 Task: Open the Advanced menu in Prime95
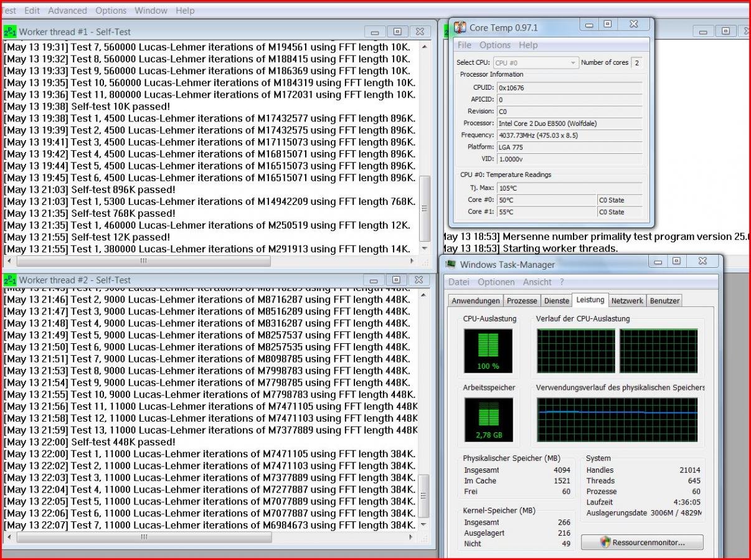point(68,11)
